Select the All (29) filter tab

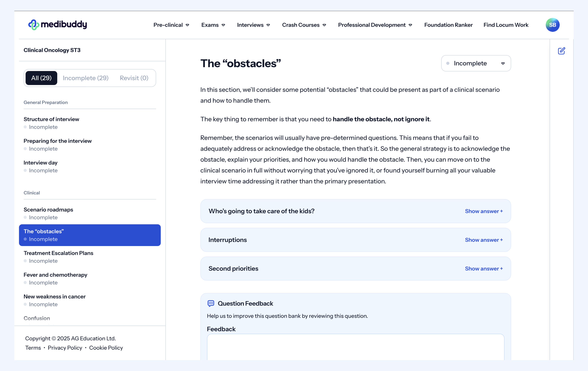tap(41, 78)
